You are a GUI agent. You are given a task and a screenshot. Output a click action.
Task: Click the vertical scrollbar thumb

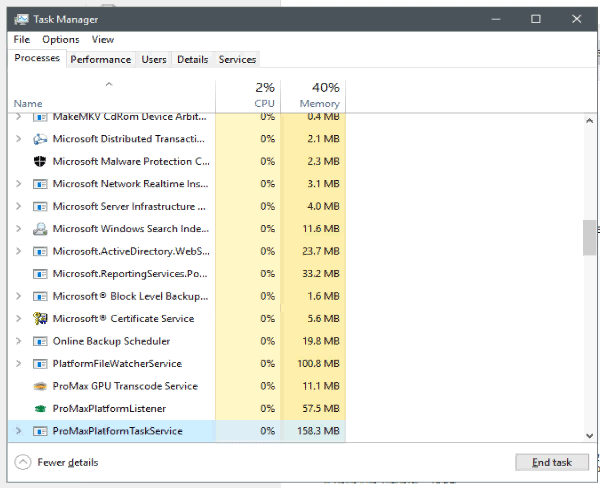(x=589, y=238)
